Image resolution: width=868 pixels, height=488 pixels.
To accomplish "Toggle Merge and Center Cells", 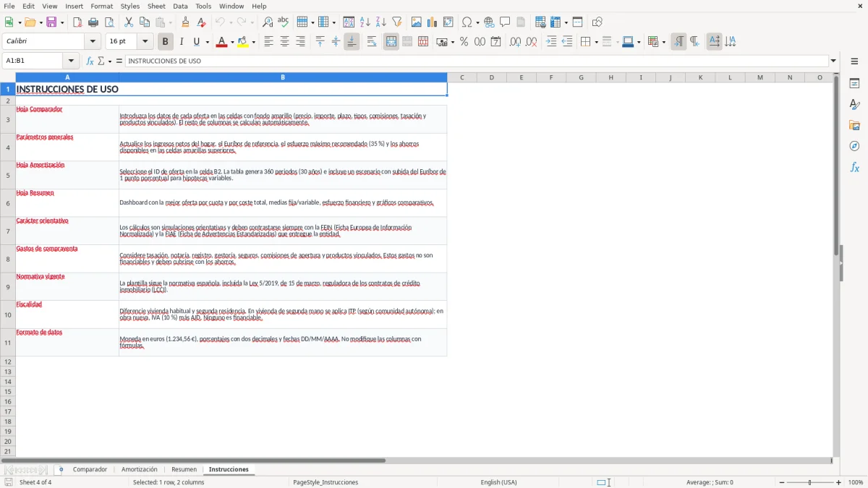I will (x=391, y=42).
